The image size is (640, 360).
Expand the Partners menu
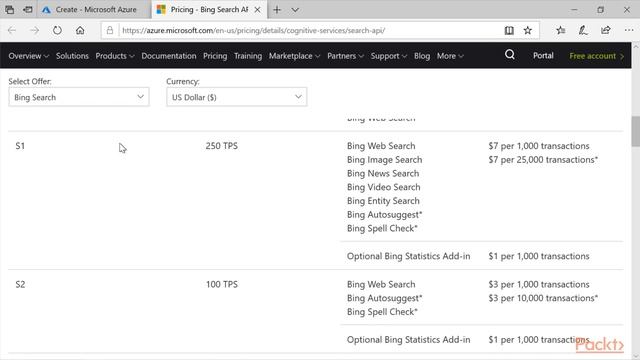tap(345, 56)
